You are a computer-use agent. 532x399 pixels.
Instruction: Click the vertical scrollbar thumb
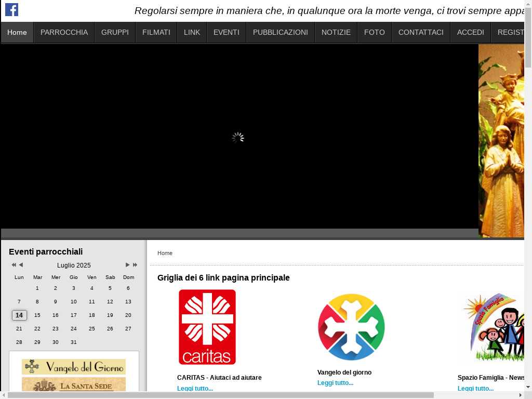tap(528, 37)
